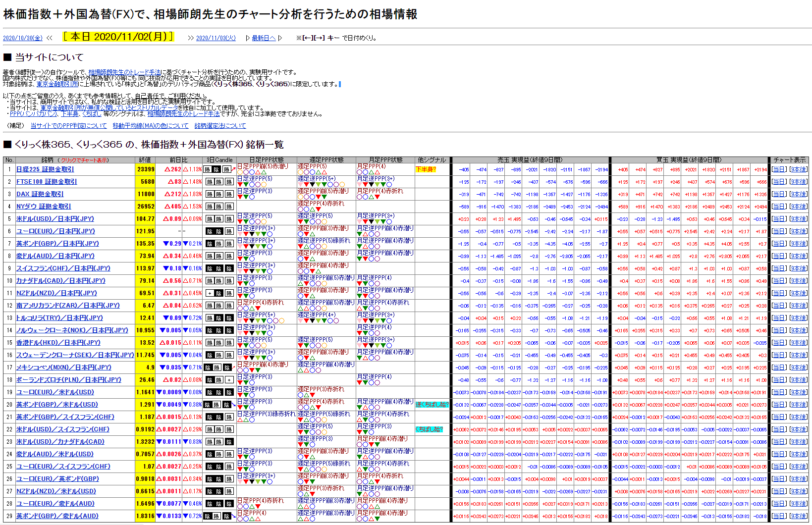812x525 pixels.
Task: Open ユーロ(EUR)/英ポンド(GBP) chart
Action: tap(57, 479)
